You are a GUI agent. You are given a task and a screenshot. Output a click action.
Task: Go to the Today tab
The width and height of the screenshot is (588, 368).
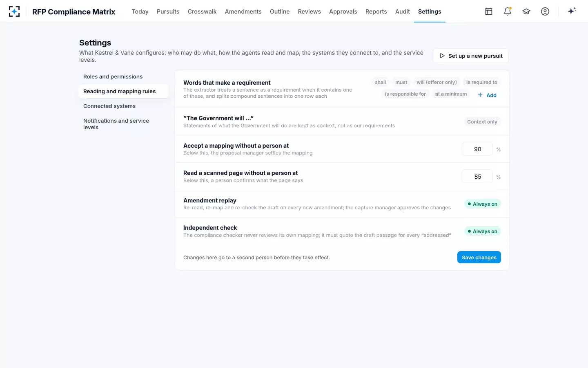[x=140, y=11]
